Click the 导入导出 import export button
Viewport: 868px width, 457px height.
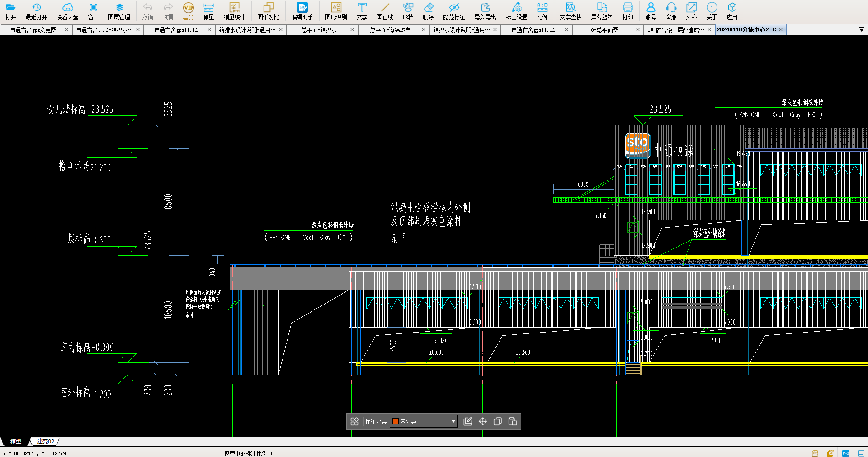coord(485,11)
